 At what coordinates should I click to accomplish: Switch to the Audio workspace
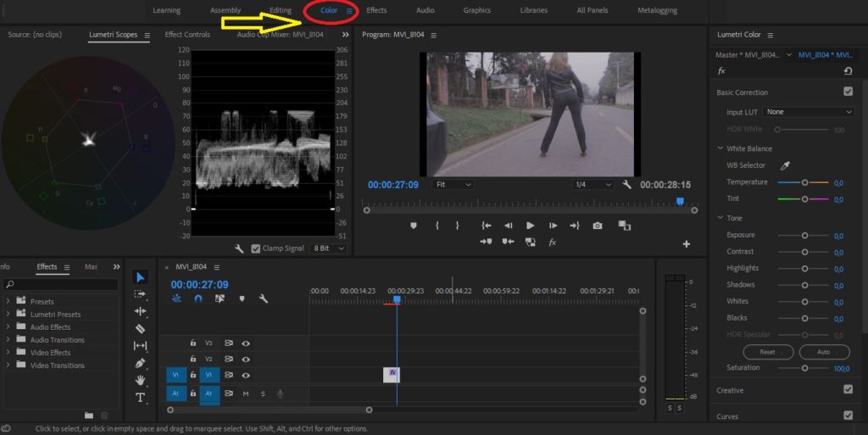(426, 10)
